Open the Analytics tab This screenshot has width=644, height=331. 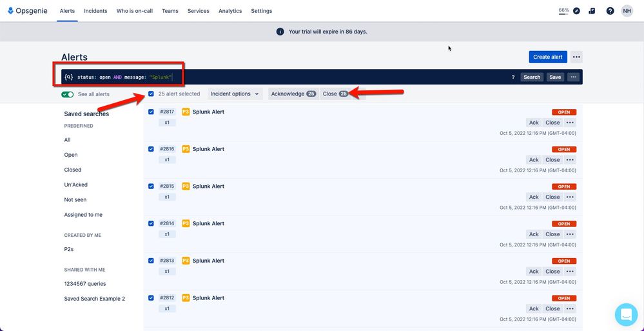[x=230, y=11]
